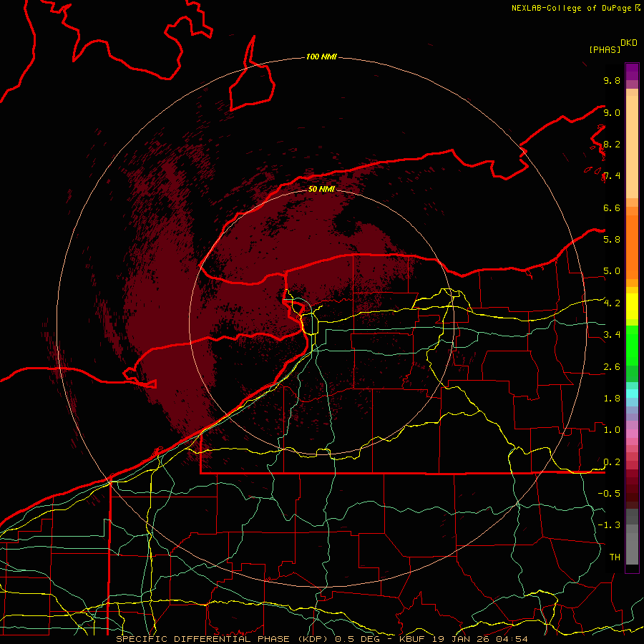The image size is (644, 644).
Task: Click the 0.2 value on the color scale
Action: click(612, 462)
